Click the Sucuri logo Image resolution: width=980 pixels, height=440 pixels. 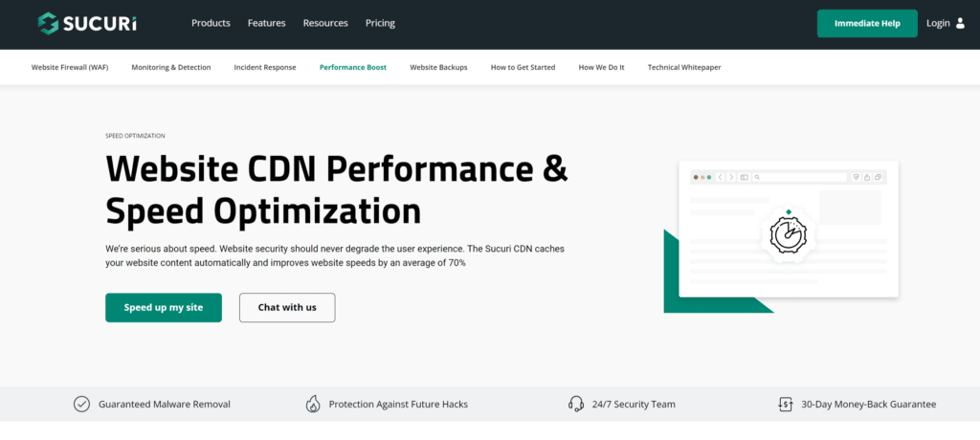[x=87, y=24]
